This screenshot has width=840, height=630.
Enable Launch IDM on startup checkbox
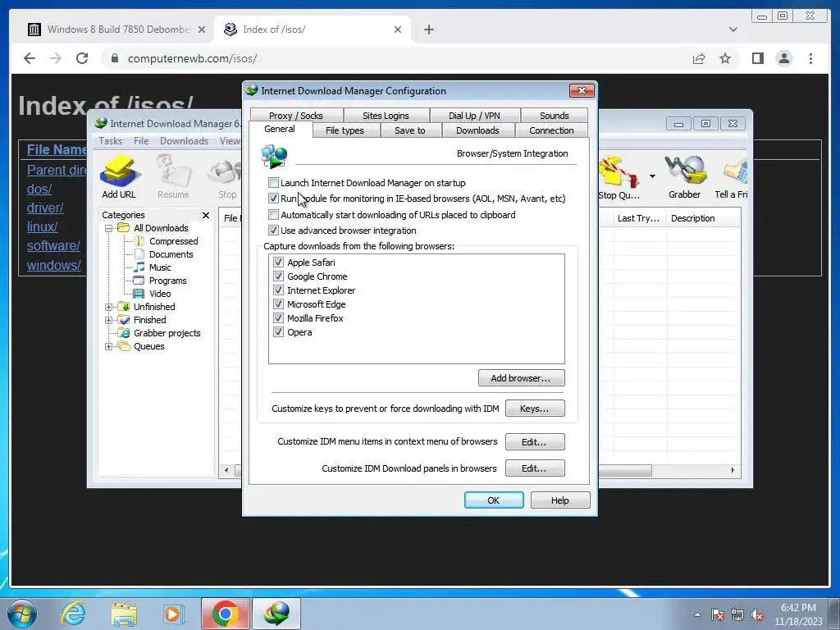coord(274,183)
